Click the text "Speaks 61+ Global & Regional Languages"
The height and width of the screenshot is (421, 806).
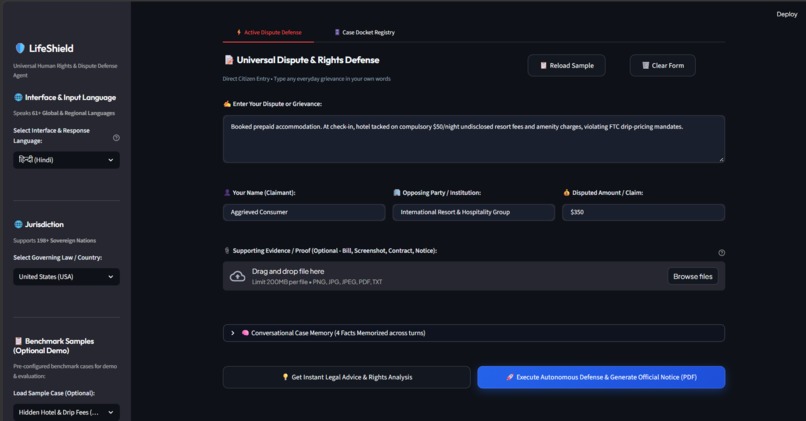coord(64,113)
